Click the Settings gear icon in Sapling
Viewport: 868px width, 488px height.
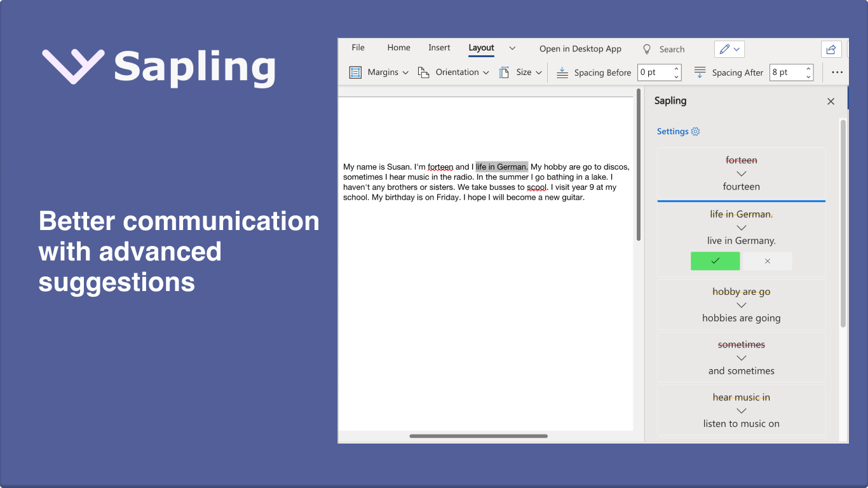click(695, 132)
